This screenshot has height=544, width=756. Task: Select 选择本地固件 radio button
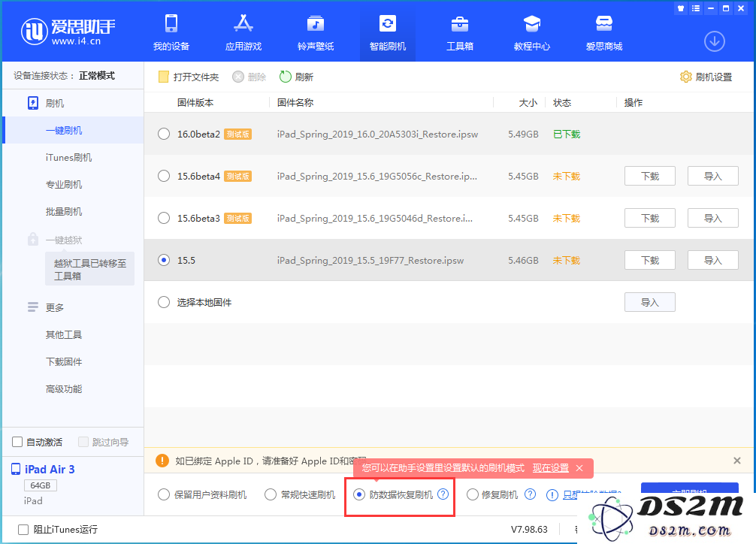(164, 302)
